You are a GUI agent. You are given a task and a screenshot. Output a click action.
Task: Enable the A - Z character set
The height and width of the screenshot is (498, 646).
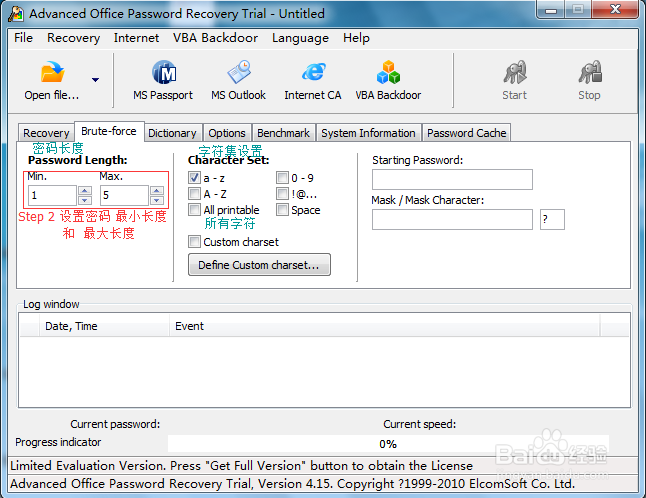point(194,194)
